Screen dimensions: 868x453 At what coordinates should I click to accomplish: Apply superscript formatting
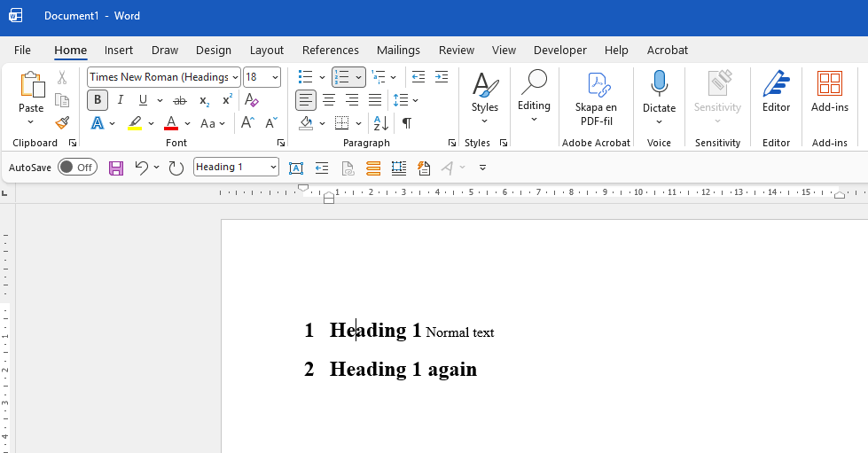tap(227, 100)
